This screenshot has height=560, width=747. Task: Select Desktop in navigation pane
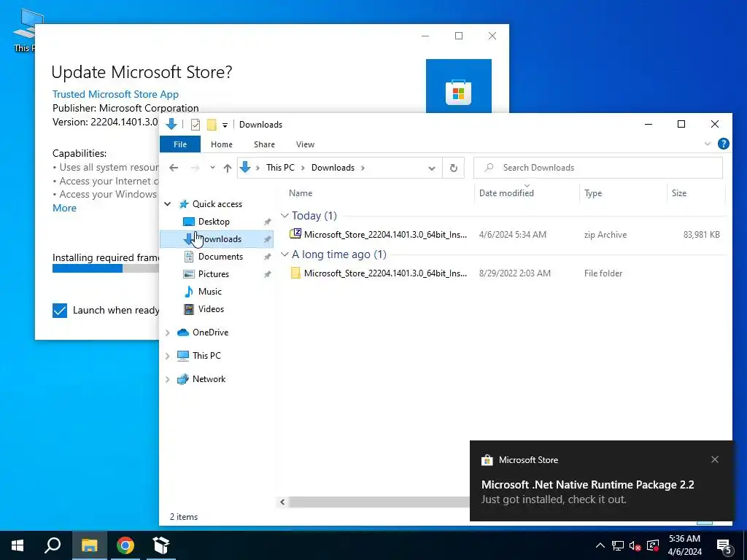pos(214,222)
